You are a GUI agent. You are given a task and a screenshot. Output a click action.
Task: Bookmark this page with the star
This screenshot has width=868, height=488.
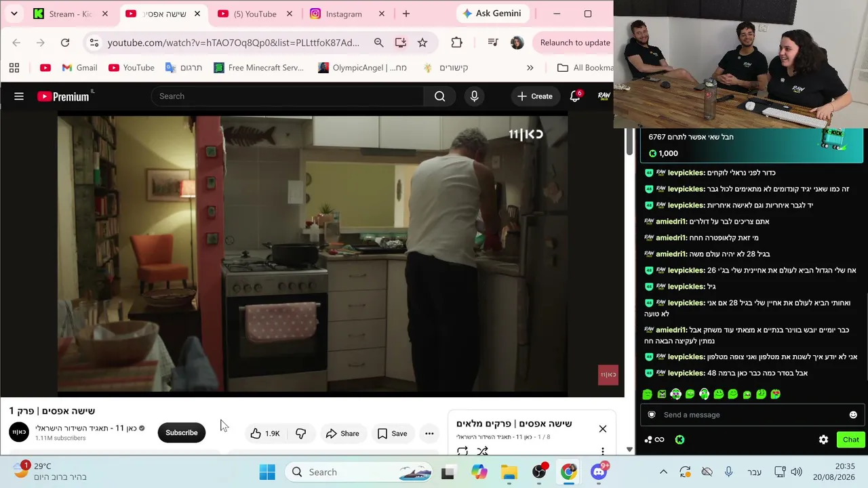pos(422,43)
